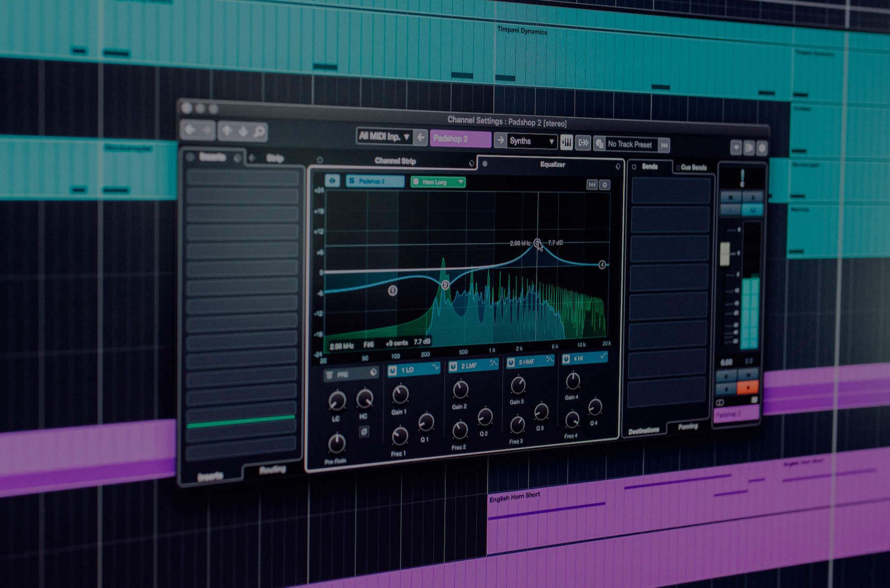Click EQ band point 1 on curve
The image size is (890, 588).
(x=392, y=291)
